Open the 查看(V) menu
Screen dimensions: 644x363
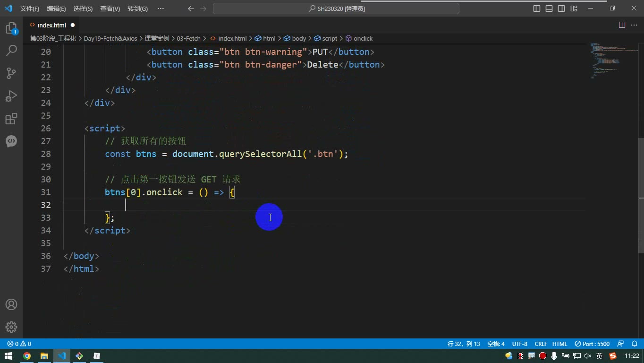tap(110, 9)
